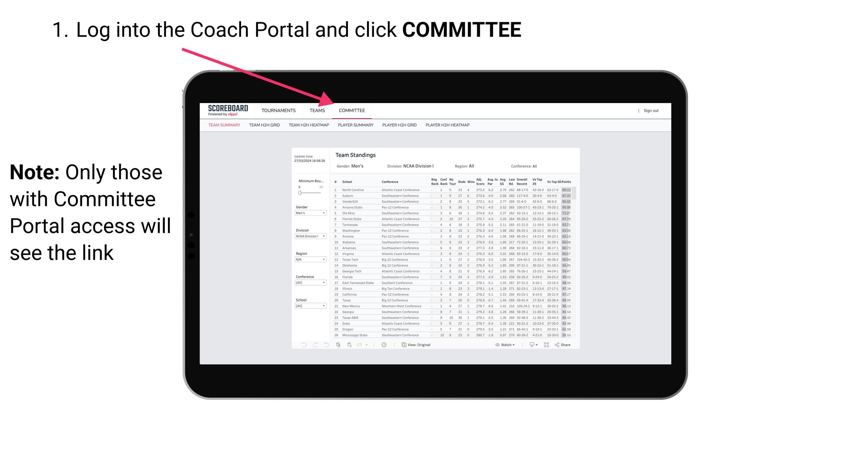Select the TOURNAMENTS tab
The image size is (868, 467).
278,110
